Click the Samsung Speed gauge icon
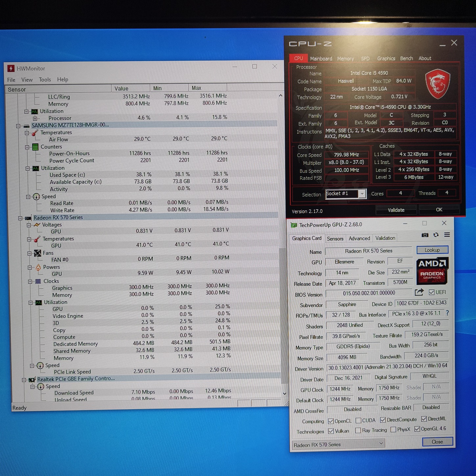The height and width of the screenshot is (476, 476). coord(36,197)
